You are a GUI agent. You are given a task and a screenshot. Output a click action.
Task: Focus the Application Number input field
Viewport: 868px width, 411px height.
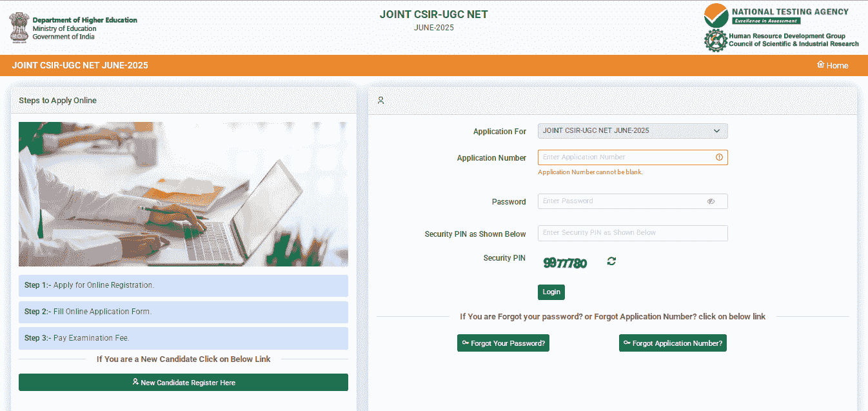tap(633, 157)
